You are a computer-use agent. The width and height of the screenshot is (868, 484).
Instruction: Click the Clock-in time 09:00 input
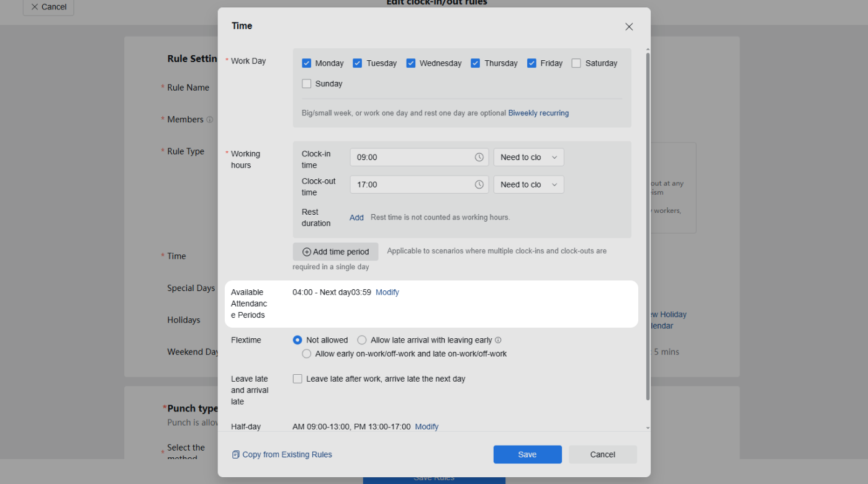coord(419,158)
